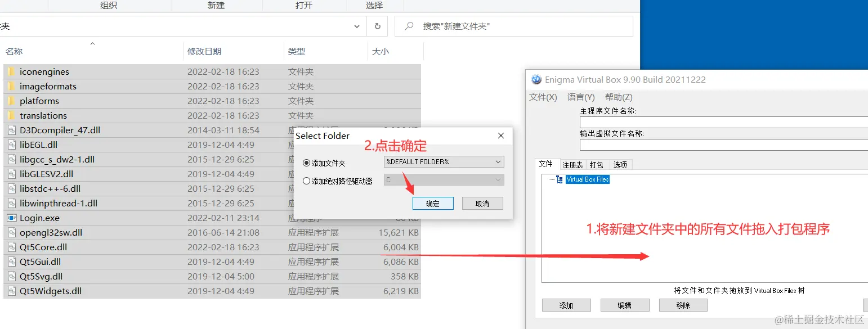This screenshot has height=329, width=868.
Task: Click the Virtual Box Files tree node icon
Action: pos(559,179)
